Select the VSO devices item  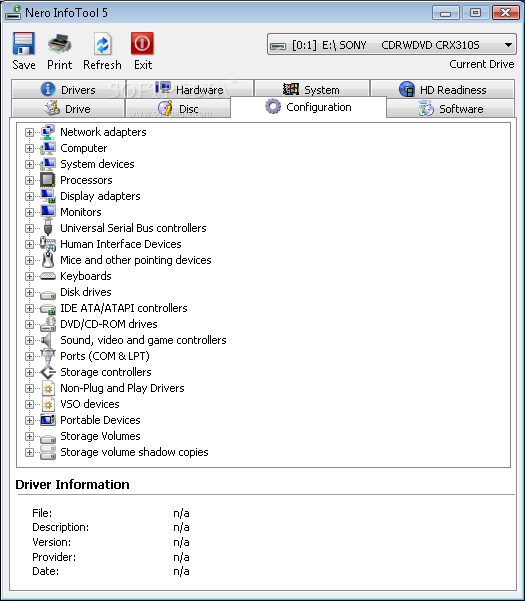[x=90, y=404]
